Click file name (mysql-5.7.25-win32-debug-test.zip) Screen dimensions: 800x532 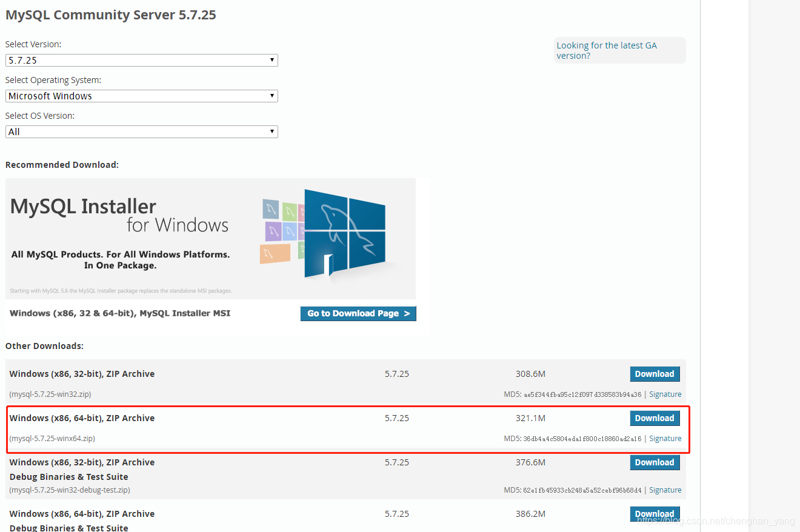[x=70, y=490]
